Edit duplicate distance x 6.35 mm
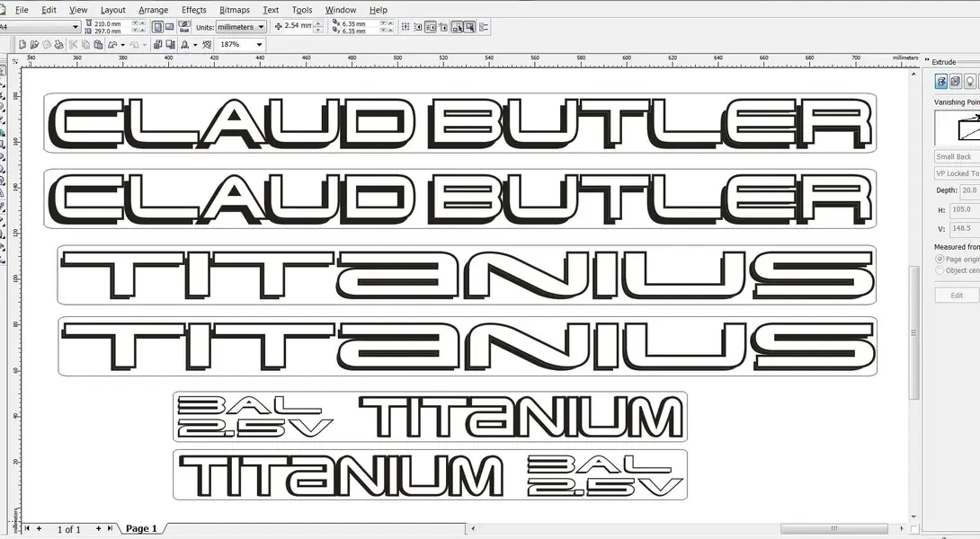980x539 pixels. [x=360, y=23]
